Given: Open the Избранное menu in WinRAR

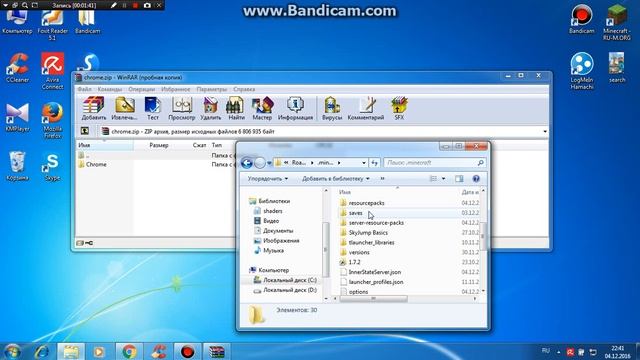Looking at the screenshot, I should click(176, 89).
